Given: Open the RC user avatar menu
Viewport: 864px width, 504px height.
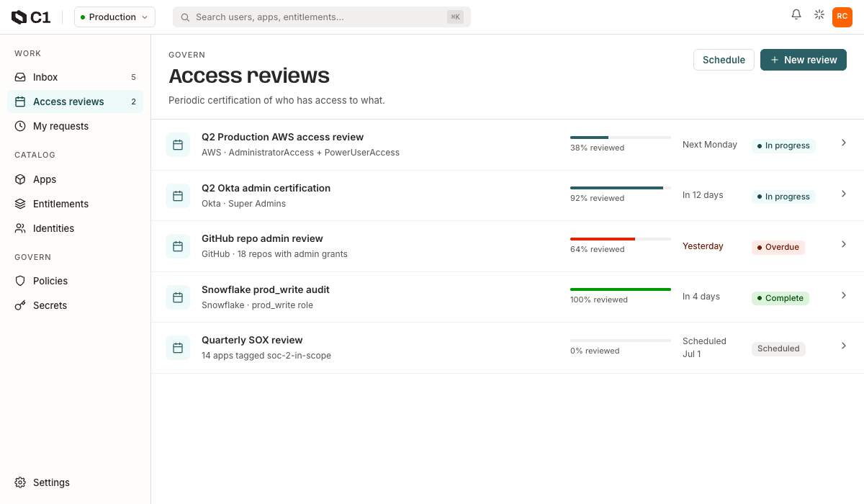Looking at the screenshot, I should coord(842,17).
